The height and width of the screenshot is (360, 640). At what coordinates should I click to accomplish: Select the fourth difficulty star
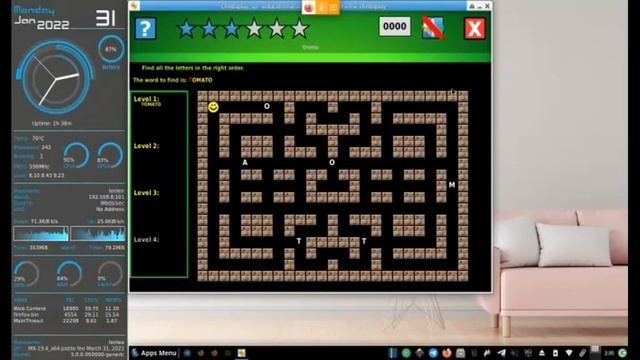tap(254, 29)
